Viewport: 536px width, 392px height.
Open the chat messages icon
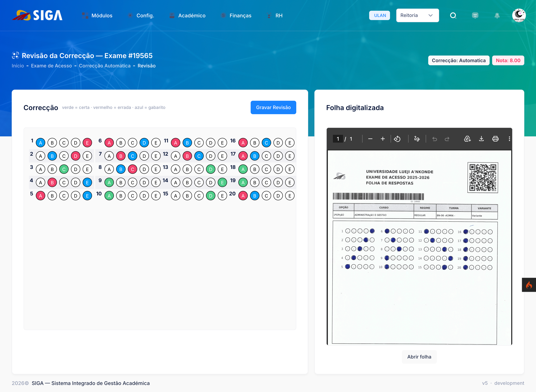click(x=475, y=15)
